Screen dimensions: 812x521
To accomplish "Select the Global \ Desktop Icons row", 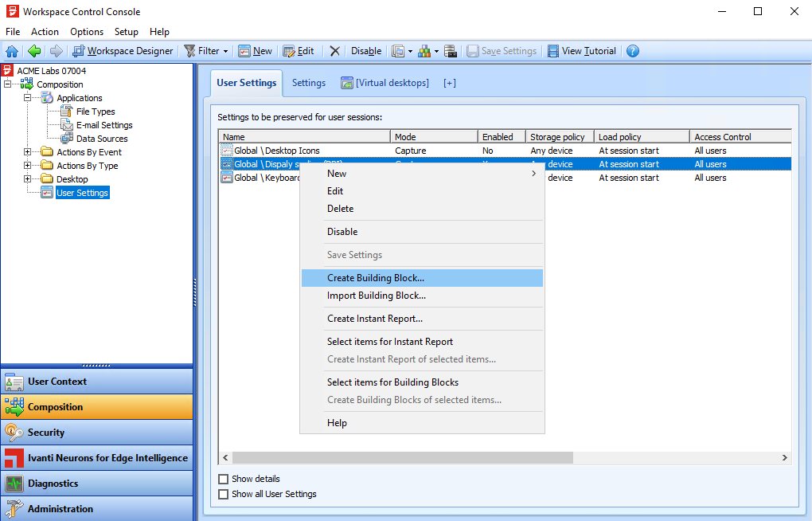I will pos(505,151).
